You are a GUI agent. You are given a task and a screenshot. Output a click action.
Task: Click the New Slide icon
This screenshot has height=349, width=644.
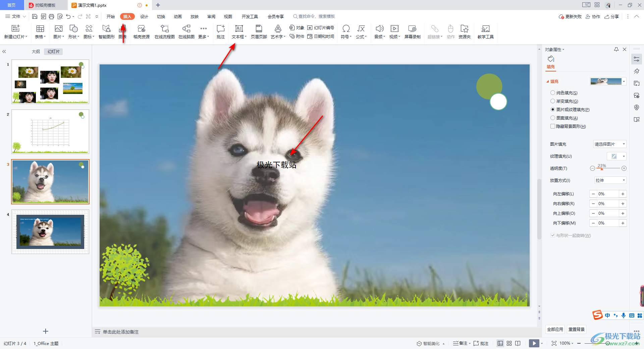(15, 29)
